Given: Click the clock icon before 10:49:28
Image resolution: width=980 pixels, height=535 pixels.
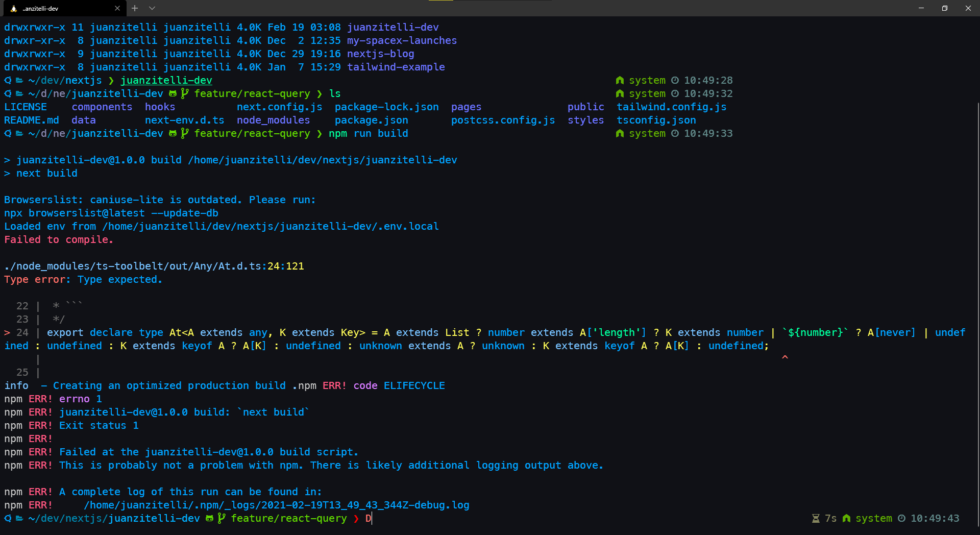Looking at the screenshot, I should pyautogui.click(x=675, y=80).
